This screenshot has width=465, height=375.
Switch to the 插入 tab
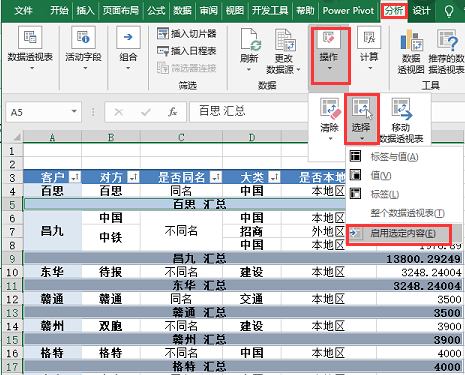86,11
